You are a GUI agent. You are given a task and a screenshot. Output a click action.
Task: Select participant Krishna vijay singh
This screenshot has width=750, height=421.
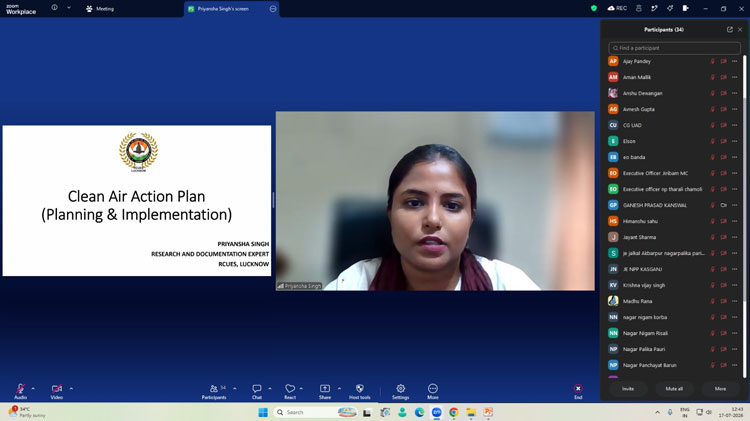click(x=673, y=285)
